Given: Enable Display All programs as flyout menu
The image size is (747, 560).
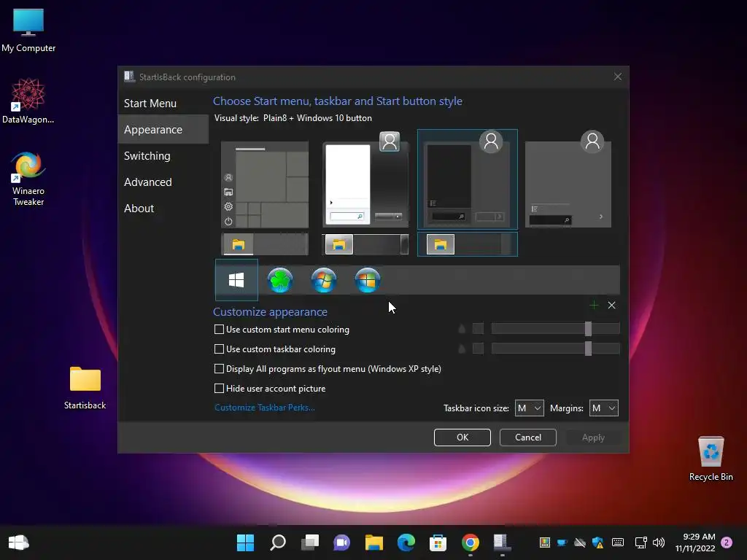Looking at the screenshot, I should coord(219,368).
